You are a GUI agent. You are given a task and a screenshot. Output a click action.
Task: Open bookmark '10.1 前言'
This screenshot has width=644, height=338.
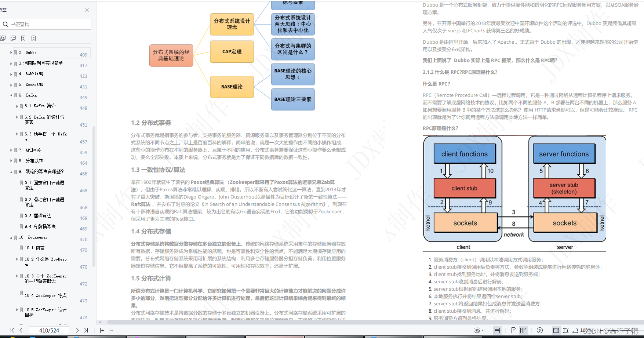click(34, 248)
